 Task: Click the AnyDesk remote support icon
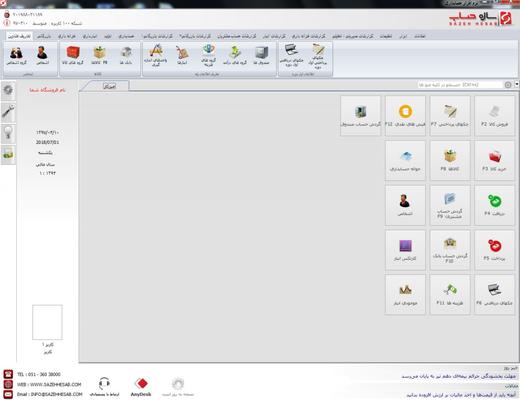[141, 387]
